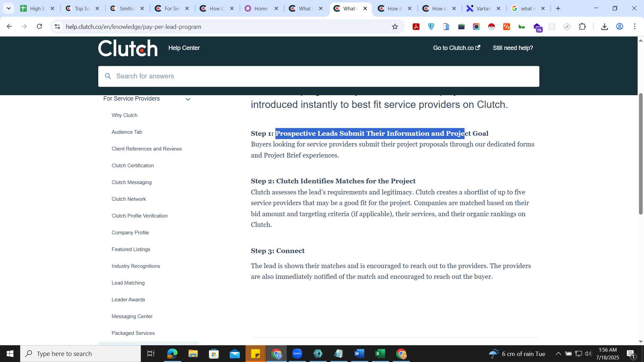Switch to the Vartan browser tab
Screen dimensions: 644x362
point(483,8)
